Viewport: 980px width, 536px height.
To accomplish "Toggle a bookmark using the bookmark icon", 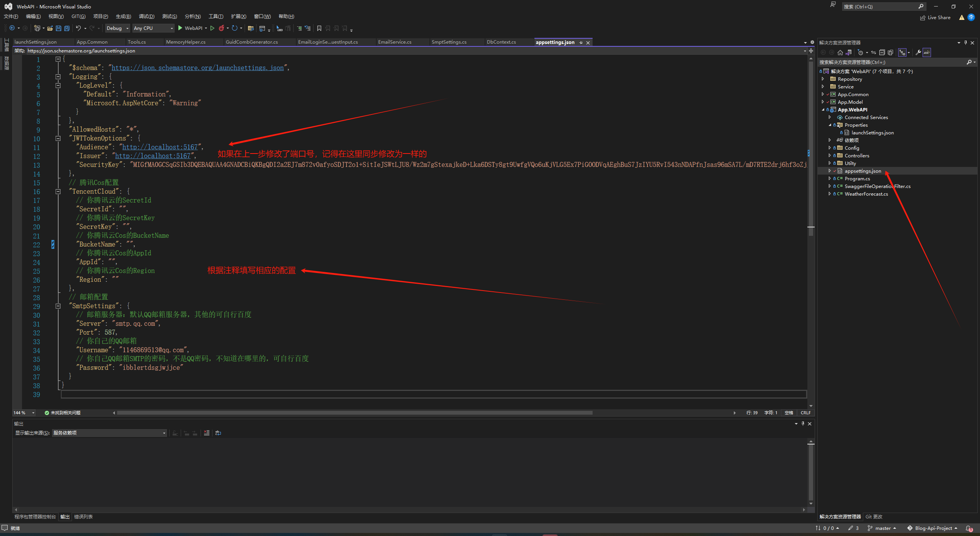I will point(319,28).
